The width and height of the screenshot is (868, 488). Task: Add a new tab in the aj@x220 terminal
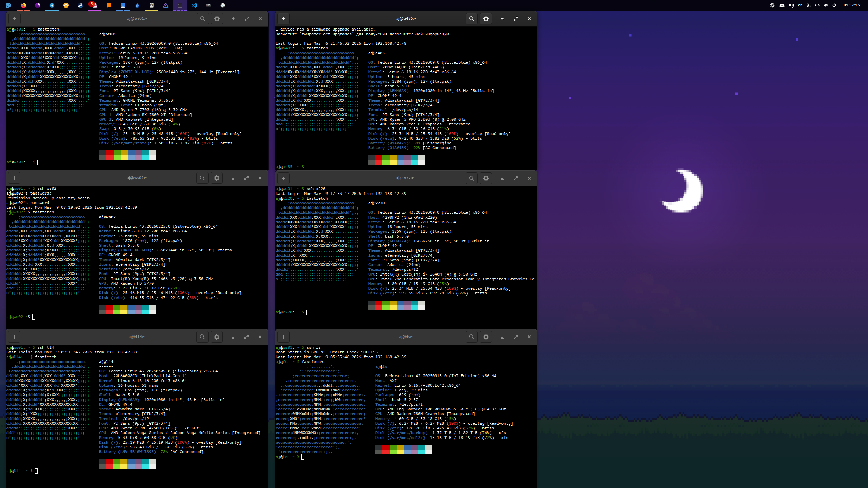coord(283,178)
